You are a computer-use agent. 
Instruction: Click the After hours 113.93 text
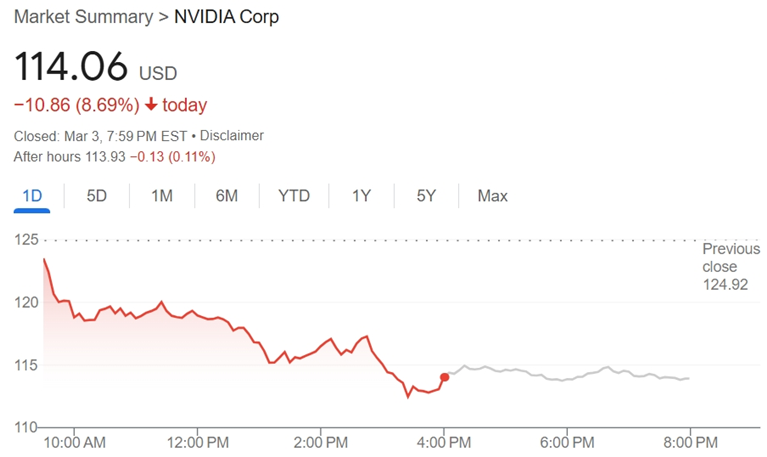(x=76, y=157)
